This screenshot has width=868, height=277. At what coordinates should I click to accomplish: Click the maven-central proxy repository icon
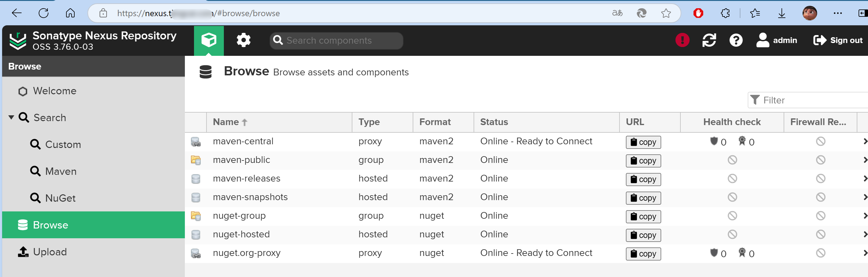click(196, 142)
